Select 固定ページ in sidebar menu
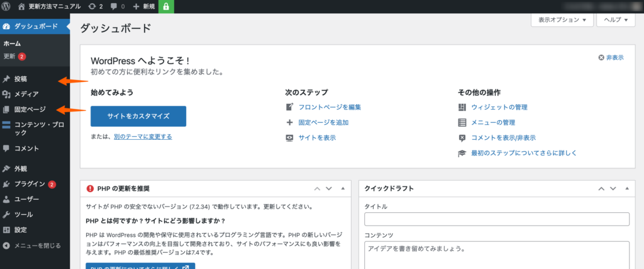The height and width of the screenshot is (269, 644). (x=30, y=110)
